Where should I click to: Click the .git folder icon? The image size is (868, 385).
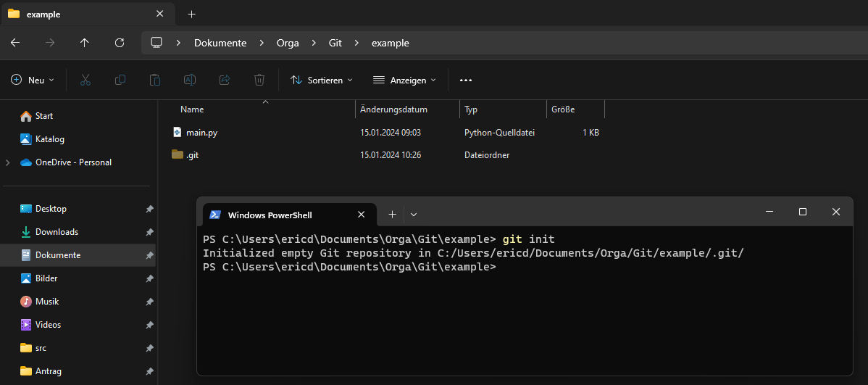pyautogui.click(x=177, y=154)
